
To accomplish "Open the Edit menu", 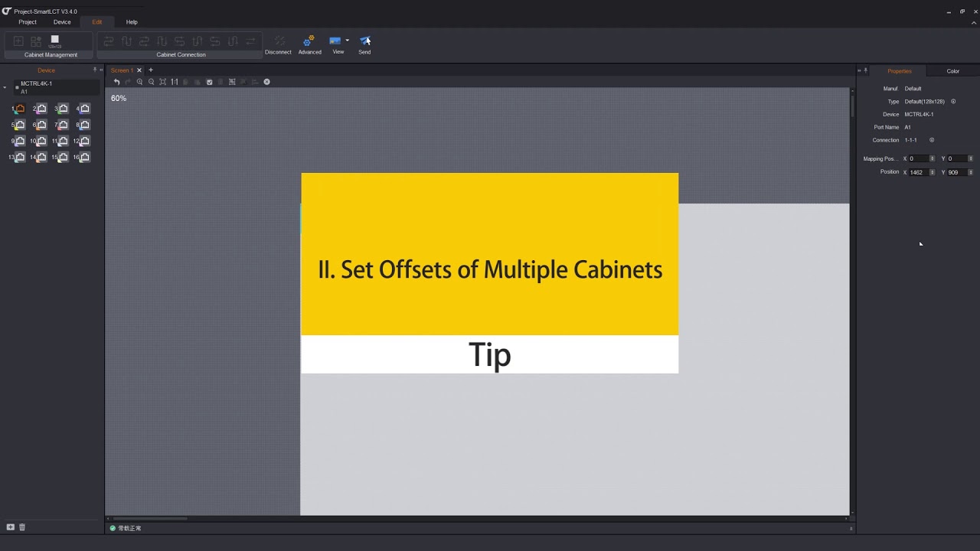I will [97, 22].
